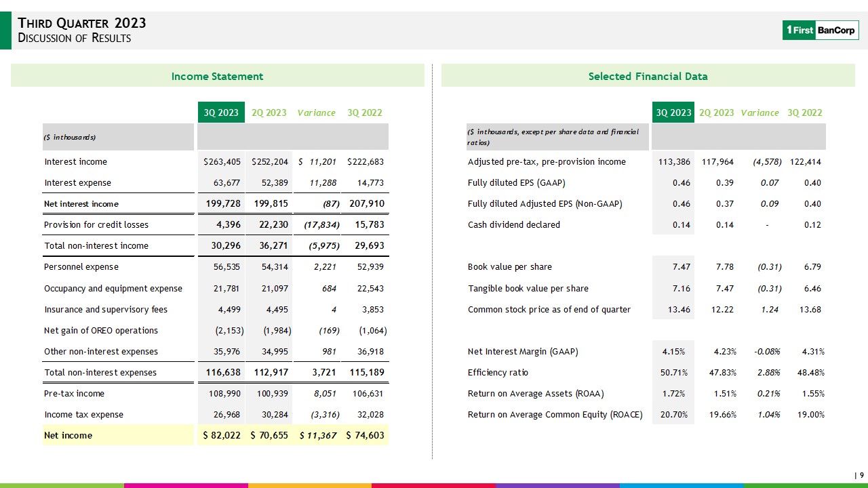Click the purple segment of bottom color bar

point(557,485)
